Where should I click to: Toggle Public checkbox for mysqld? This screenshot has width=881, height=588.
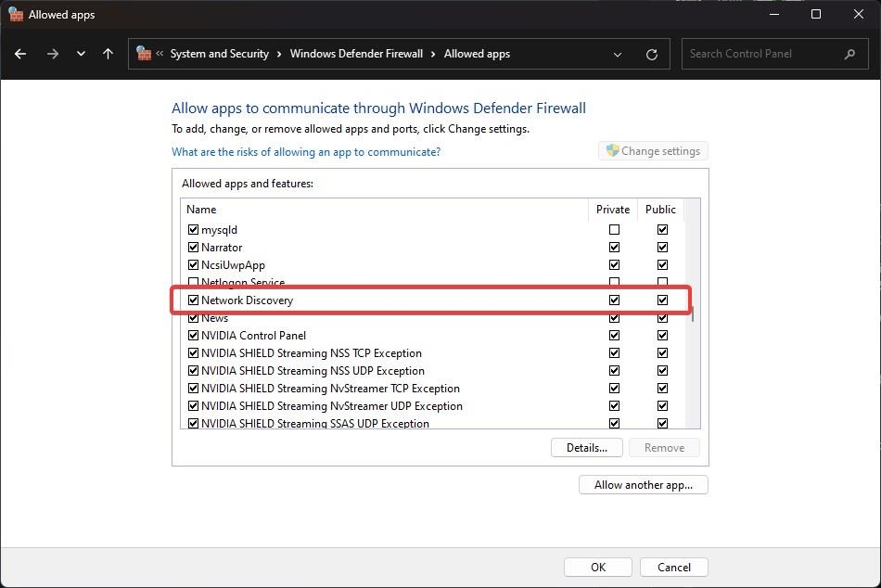point(662,229)
